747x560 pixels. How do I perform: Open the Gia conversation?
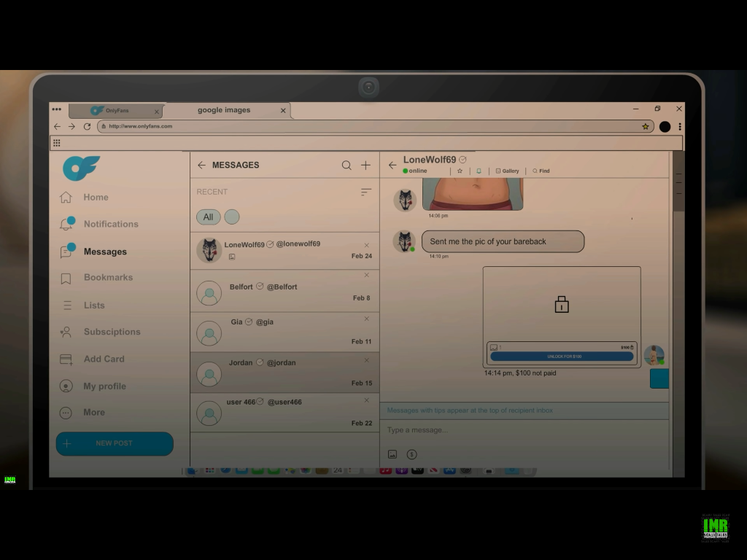click(285, 332)
